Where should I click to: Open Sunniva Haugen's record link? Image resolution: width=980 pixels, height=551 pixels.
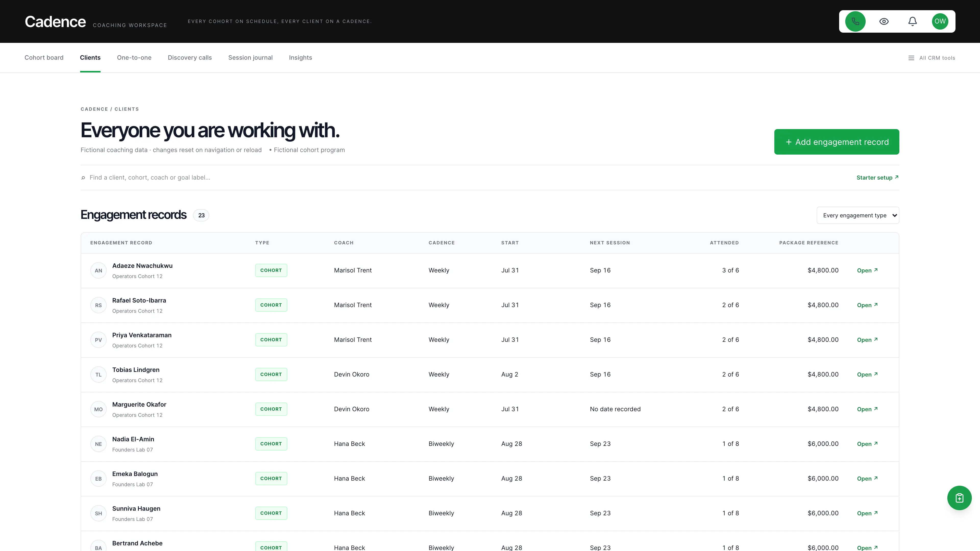tap(867, 513)
